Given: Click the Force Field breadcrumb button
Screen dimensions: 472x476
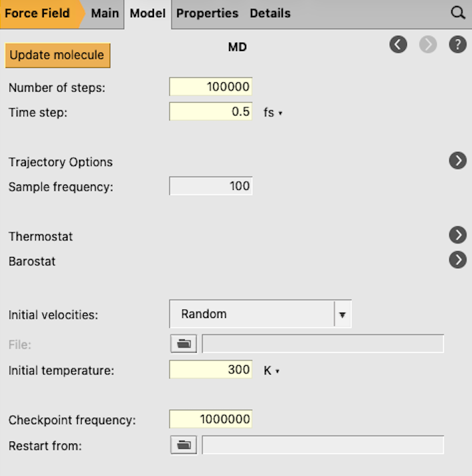Looking at the screenshot, I should [x=38, y=13].
